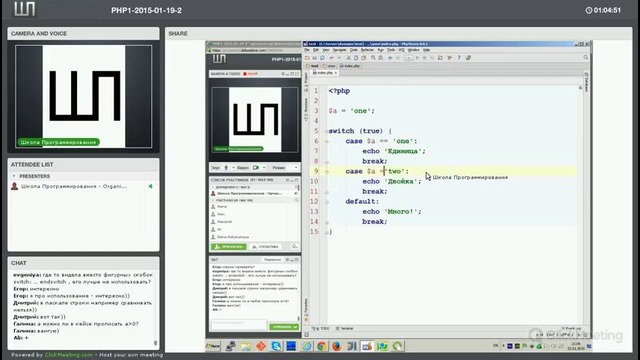This screenshot has height=360, width=640.
Task: Open the run configuration dropdown
Action: pos(409,58)
